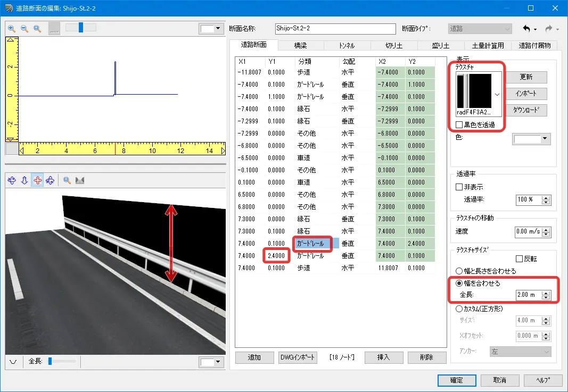568x392 pixels.
Task: Select the rotate view tool in 3D preview
Action: tap(12, 181)
